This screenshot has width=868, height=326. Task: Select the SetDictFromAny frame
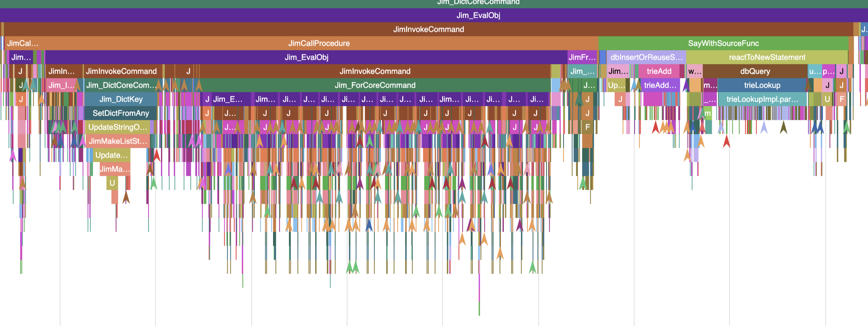point(121,113)
